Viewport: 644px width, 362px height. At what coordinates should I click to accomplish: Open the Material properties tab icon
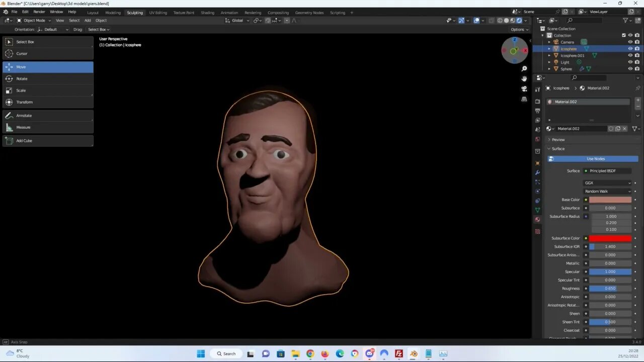pos(537,220)
